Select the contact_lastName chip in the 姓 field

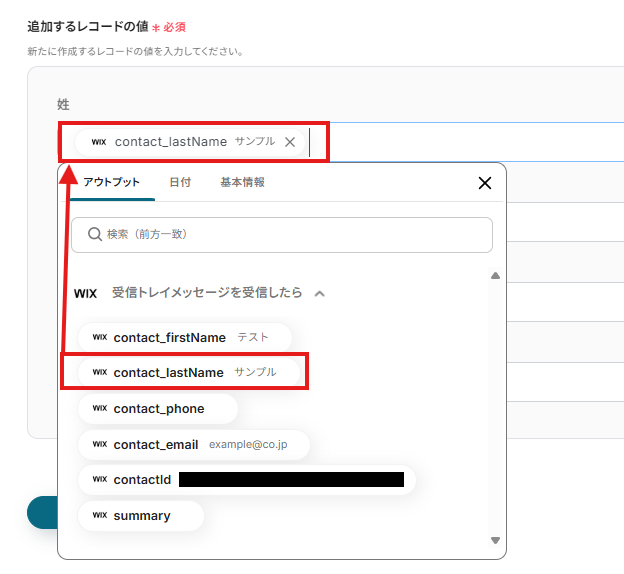[x=190, y=142]
